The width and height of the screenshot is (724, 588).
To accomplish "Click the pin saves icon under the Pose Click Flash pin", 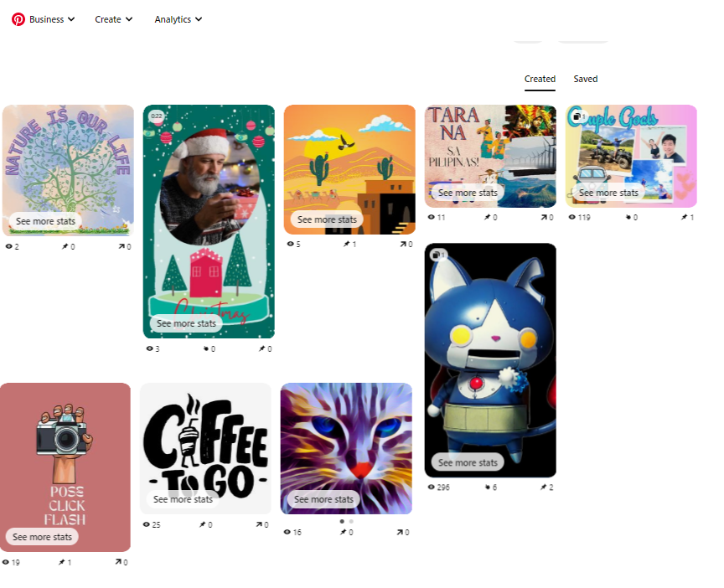I will 61,562.
